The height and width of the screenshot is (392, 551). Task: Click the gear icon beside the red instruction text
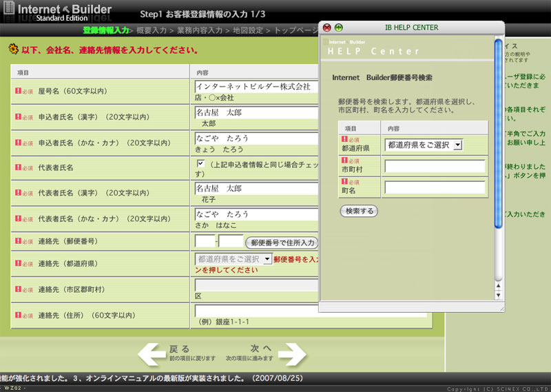[13, 50]
